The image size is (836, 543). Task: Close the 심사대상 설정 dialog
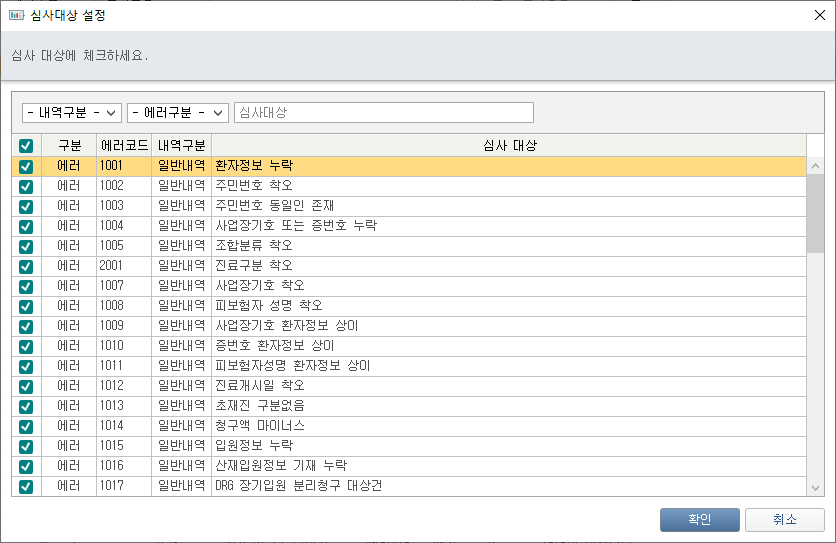tap(819, 15)
